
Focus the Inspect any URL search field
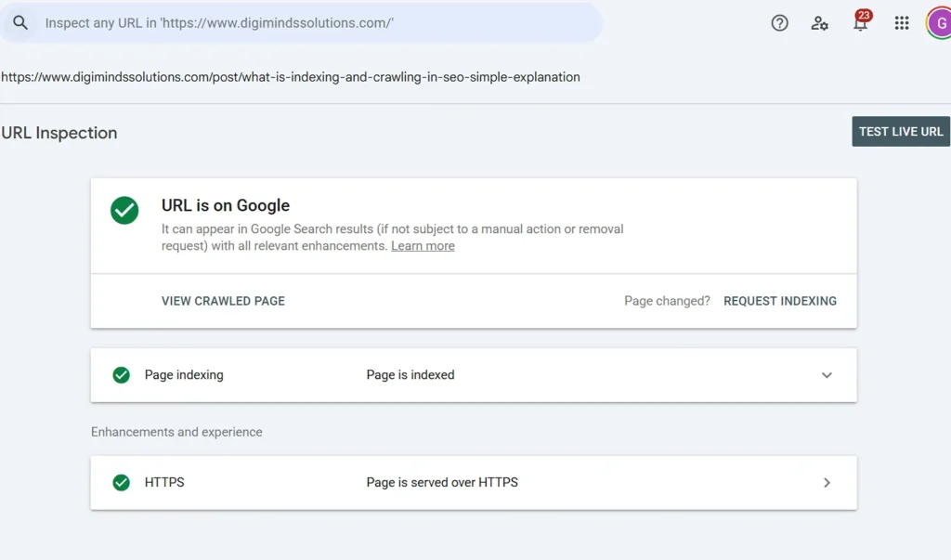point(302,23)
